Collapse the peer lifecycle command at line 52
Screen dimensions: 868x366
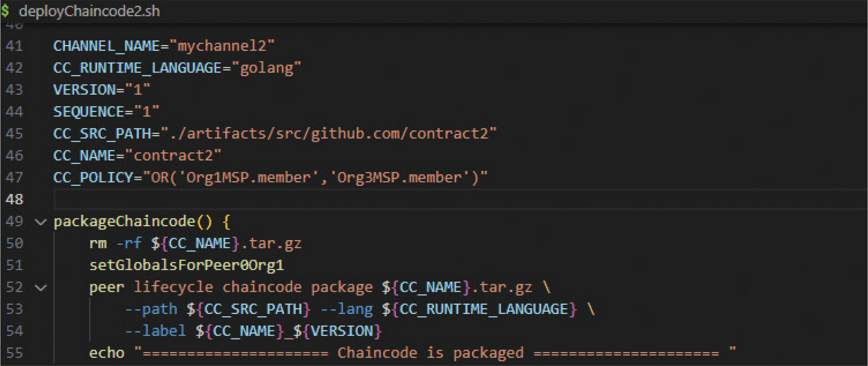41,288
